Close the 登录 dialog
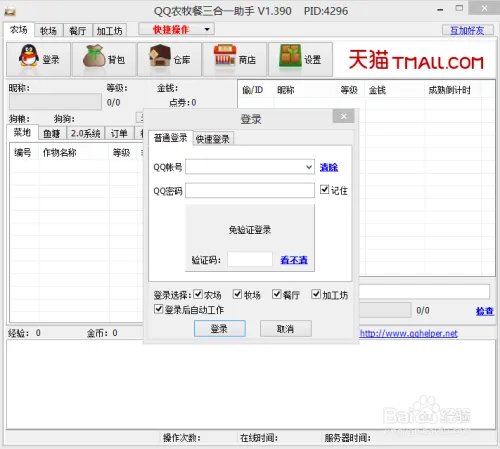 [343, 116]
